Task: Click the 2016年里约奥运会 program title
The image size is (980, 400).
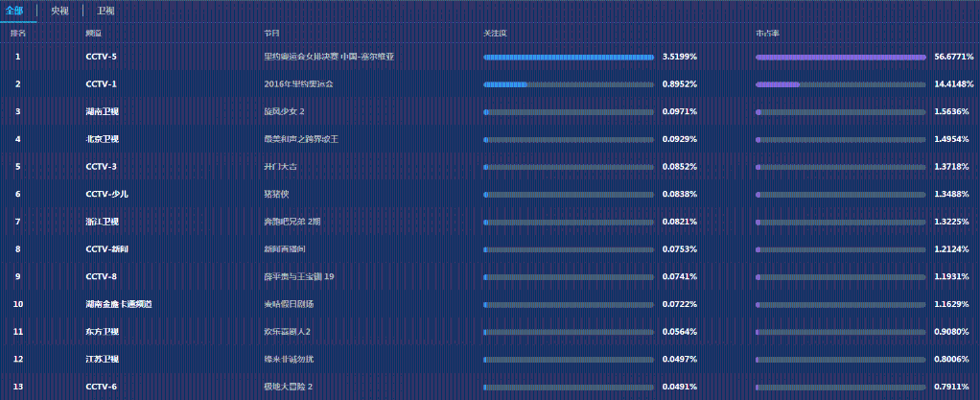Action: pyautogui.click(x=298, y=84)
